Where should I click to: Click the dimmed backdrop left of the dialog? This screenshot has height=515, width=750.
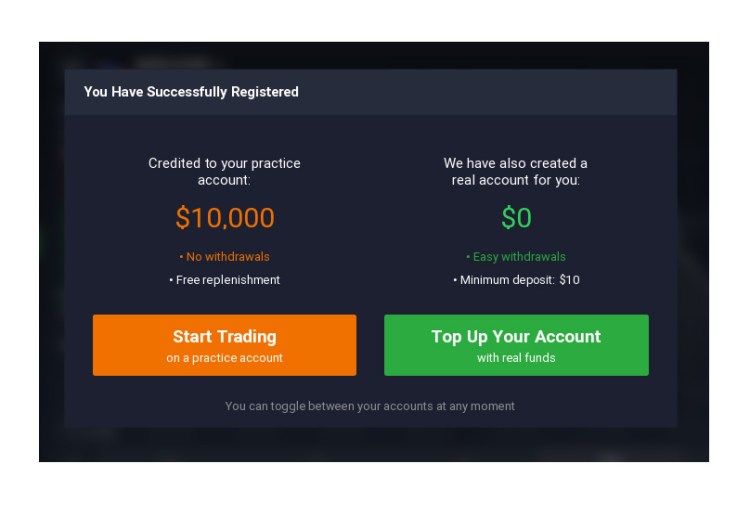click(51, 250)
